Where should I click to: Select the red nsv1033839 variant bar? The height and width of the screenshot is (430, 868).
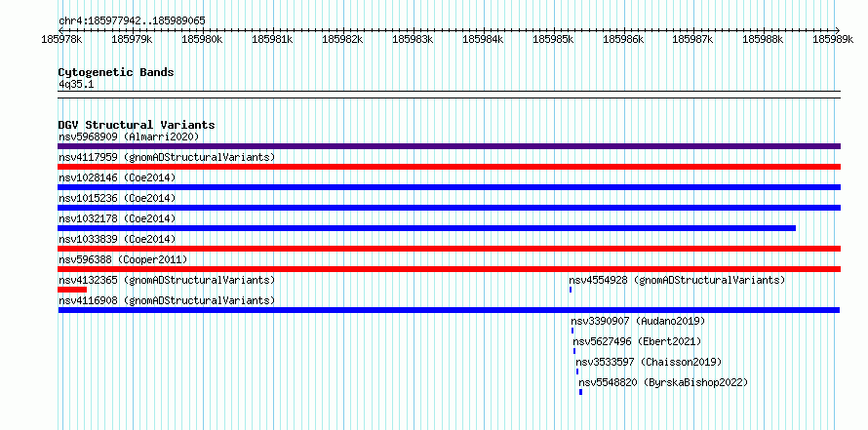point(449,249)
